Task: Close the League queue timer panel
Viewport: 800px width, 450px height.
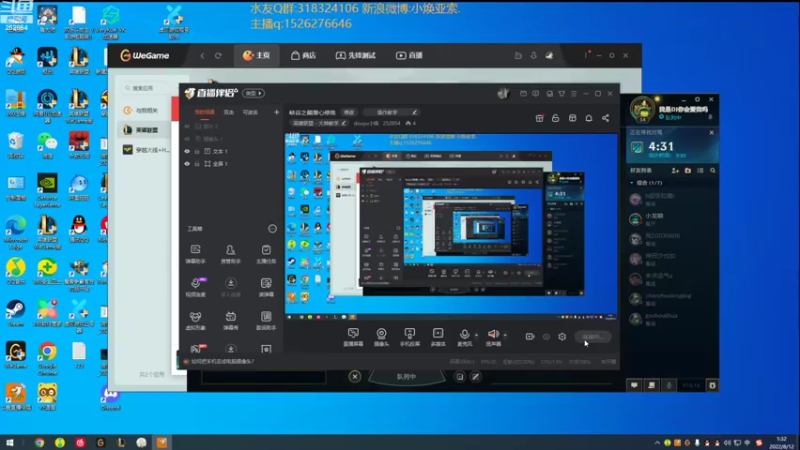Action: (x=712, y=133)
